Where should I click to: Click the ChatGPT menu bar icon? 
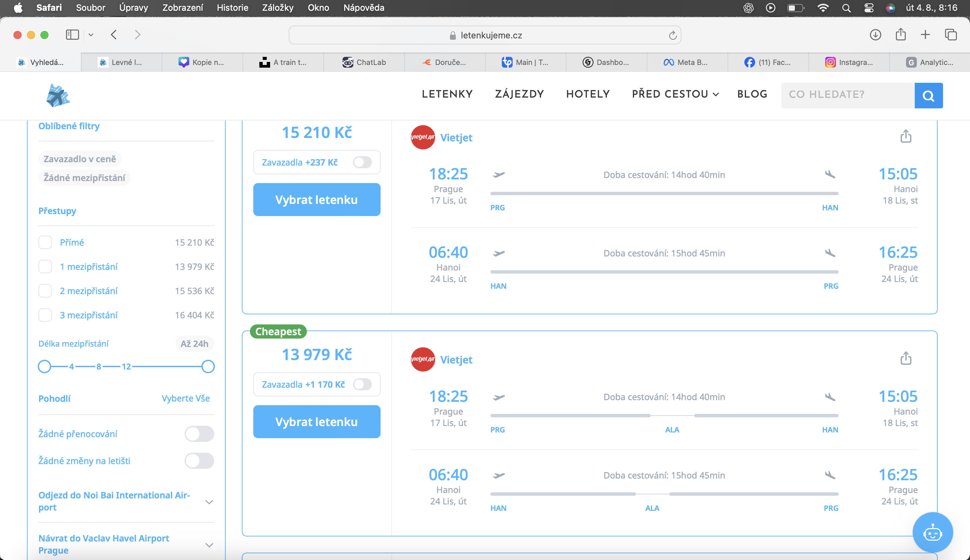(748, 8)
